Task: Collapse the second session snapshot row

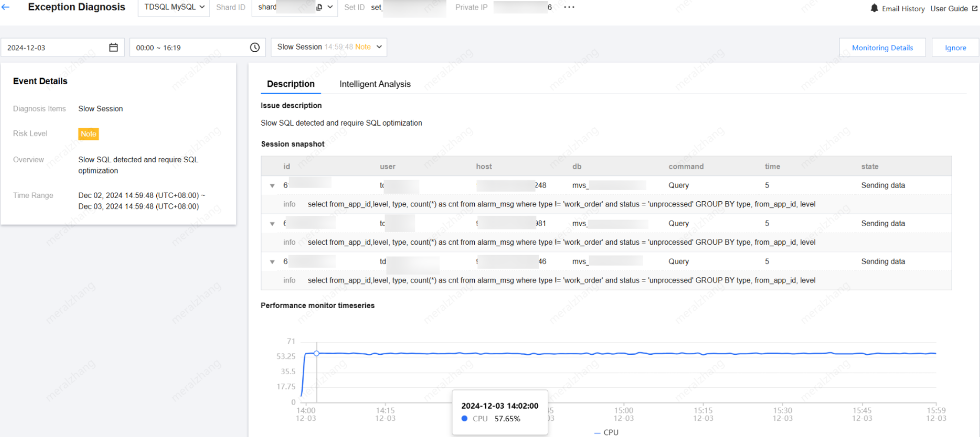Action: pyautogui.click(x=272, y=224)
